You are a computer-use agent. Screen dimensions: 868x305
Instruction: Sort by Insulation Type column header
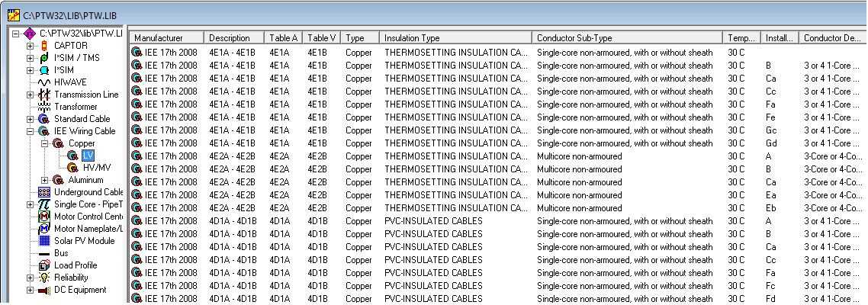456,37
